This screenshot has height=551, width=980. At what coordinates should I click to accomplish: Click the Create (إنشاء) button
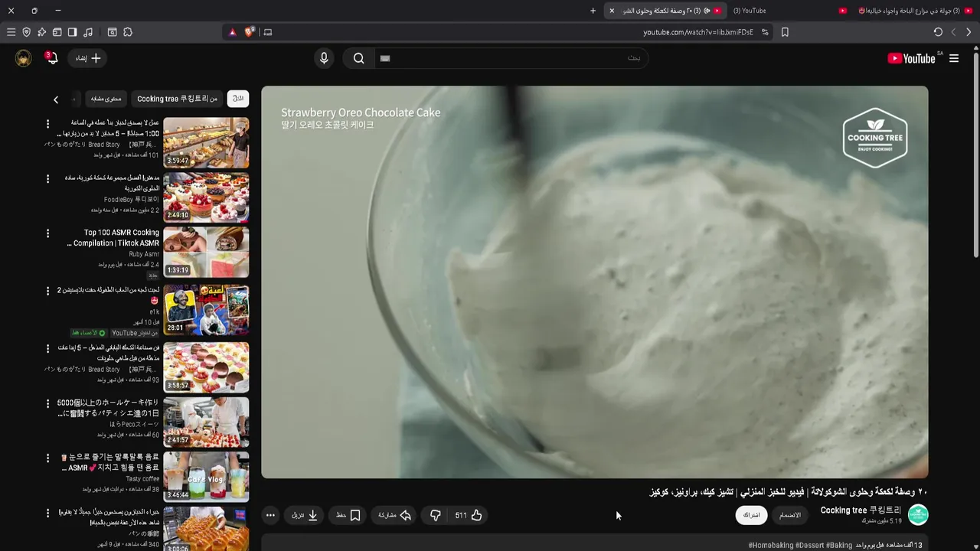click(x=88, y=58)
